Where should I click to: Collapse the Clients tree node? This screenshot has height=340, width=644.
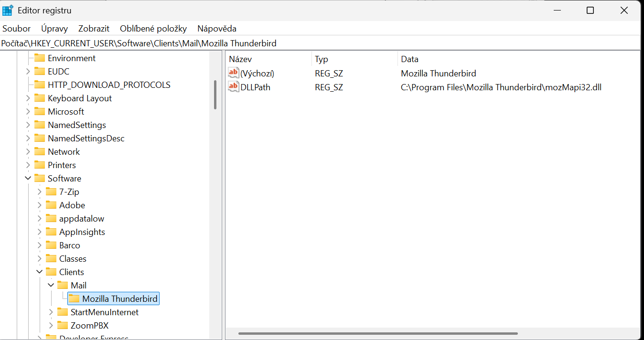coord(40,272)
